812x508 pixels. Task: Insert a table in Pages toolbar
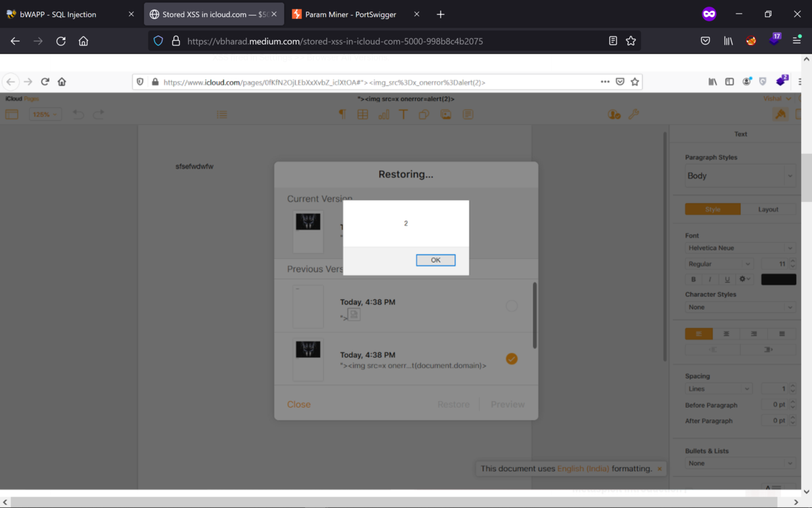[363, 114]
